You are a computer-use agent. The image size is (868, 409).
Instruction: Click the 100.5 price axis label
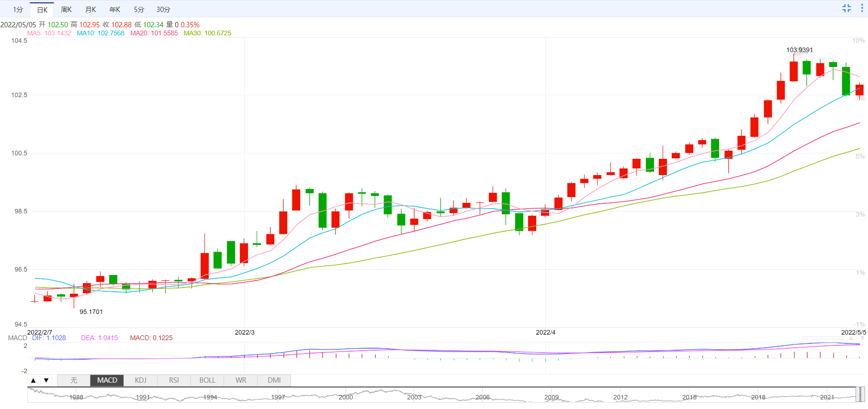[x=19, y=154]
